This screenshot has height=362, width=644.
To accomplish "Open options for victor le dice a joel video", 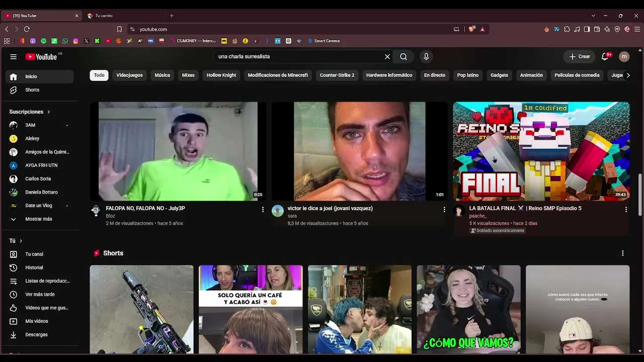I will [x=444, y=209].
